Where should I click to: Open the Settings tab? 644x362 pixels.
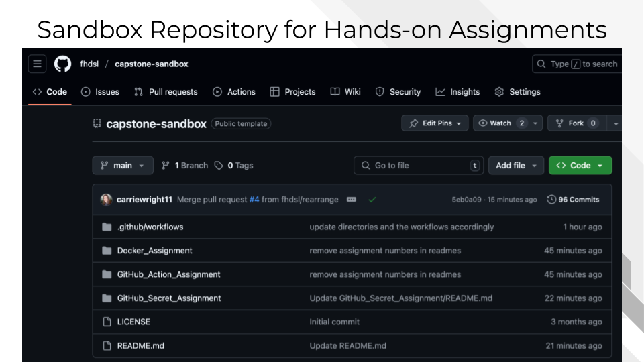517,92
